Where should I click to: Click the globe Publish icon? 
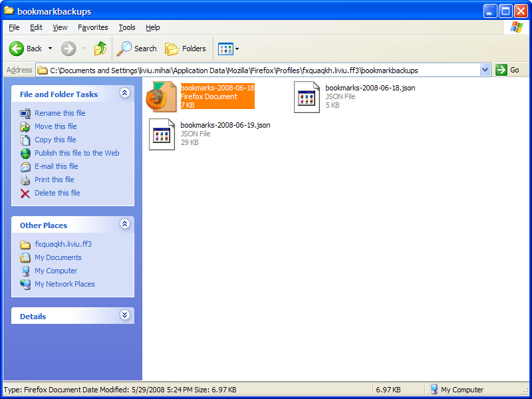pyautogui.click(x=25, y=154)
